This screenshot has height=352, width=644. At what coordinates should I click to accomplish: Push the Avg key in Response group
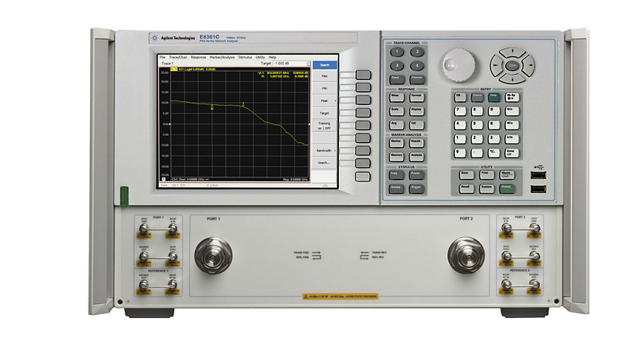[x=397, y=125]
